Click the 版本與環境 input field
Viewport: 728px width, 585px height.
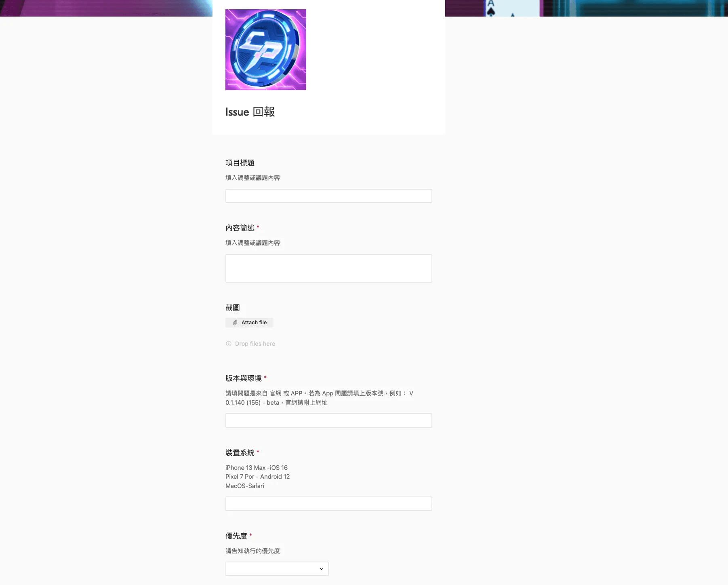tap(329, 420)
